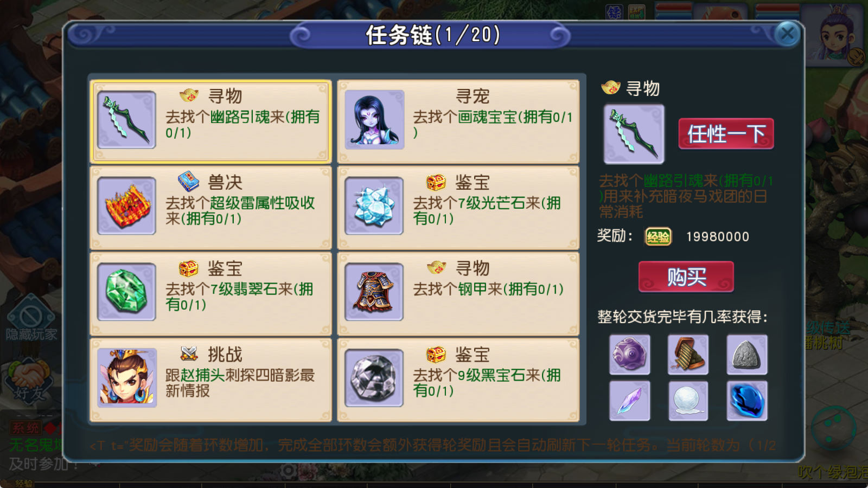The width and height of the screenshot is (868, 488).
Task: Click the purple crystal shard reward
Action: coord(629,401)
